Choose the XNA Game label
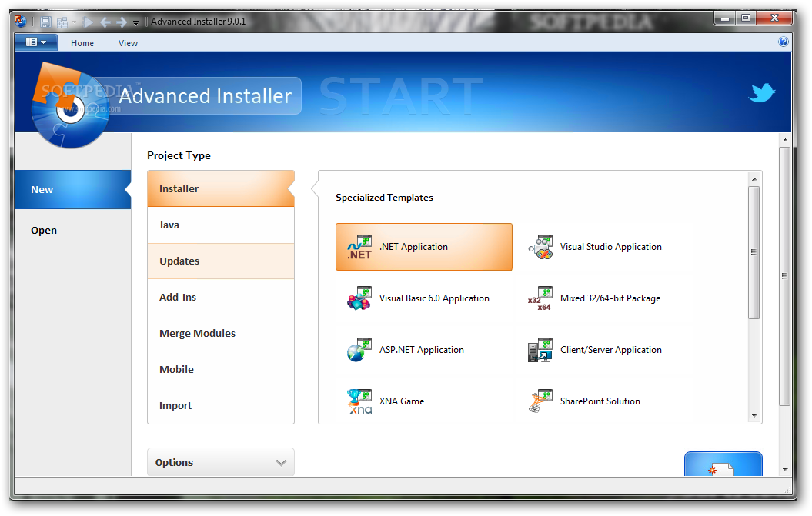Screen dimensions: 812x516 401,401
